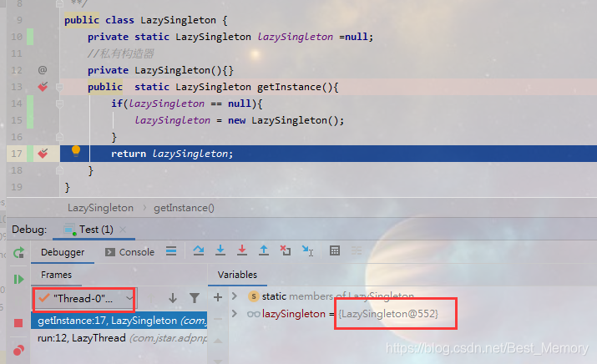Select the Variables tab

tap(237, 275)
